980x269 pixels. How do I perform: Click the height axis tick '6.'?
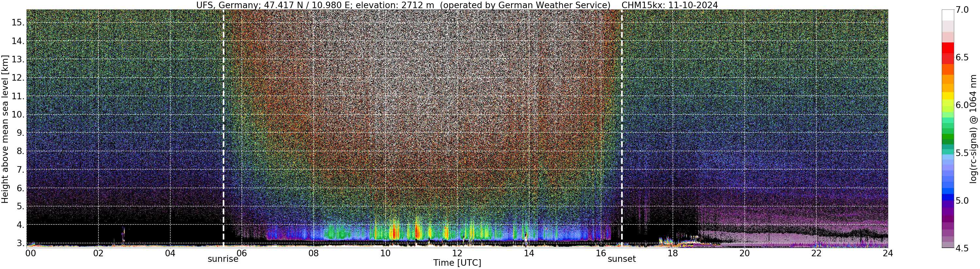20,188
